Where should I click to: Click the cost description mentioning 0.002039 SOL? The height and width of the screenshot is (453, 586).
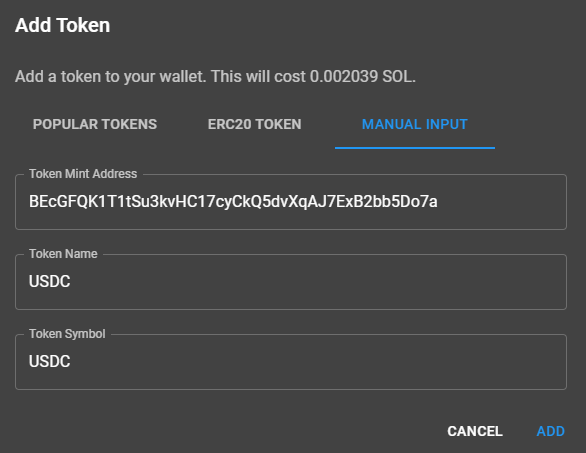(215, 77)
